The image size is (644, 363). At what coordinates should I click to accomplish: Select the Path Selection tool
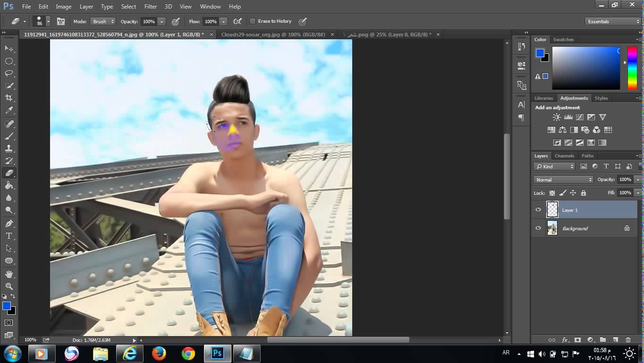[x=9, y=248]
